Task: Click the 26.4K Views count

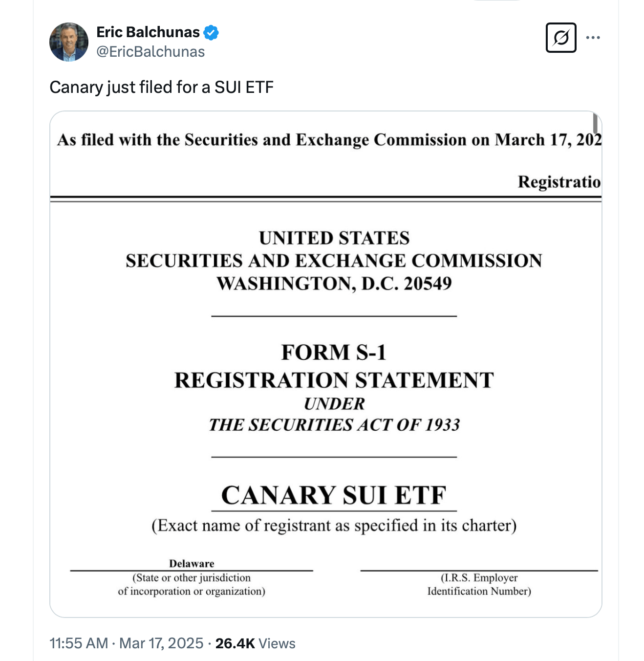Action: click(x=255, y=643)
